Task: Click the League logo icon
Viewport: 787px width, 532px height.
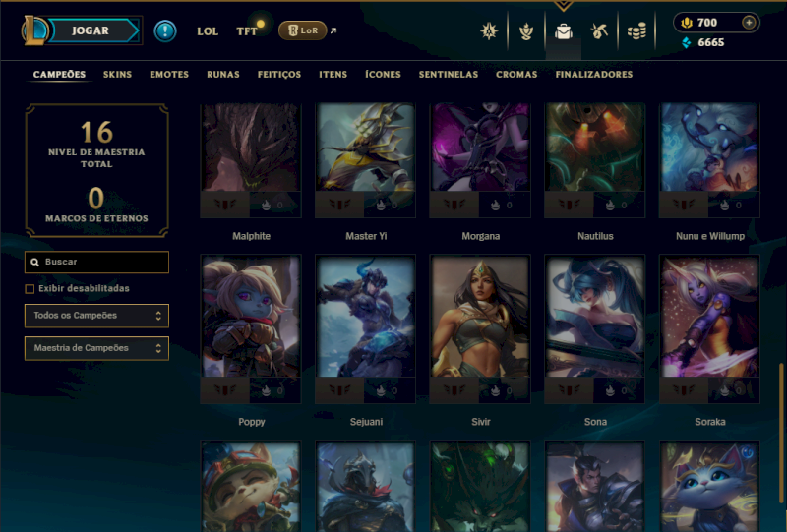Action: click(x=33, y=30)
